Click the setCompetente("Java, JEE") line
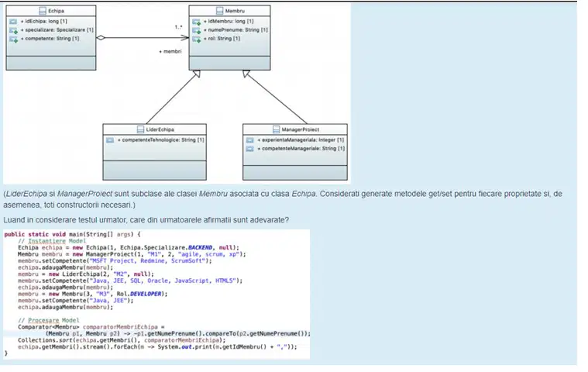 (x=75, y=301)
